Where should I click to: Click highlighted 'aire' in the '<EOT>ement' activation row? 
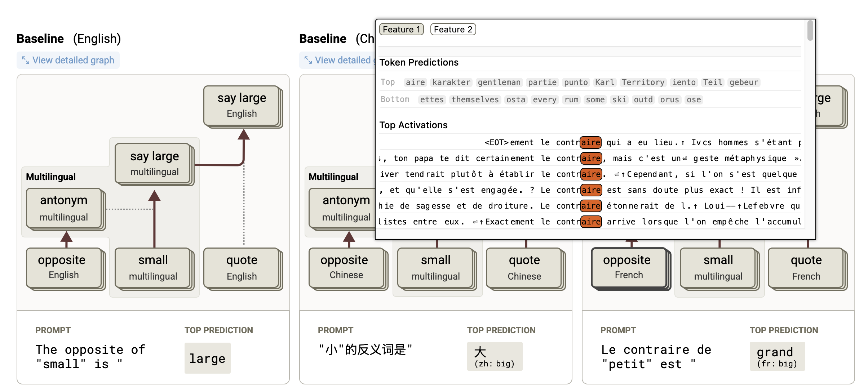(591, 143)
